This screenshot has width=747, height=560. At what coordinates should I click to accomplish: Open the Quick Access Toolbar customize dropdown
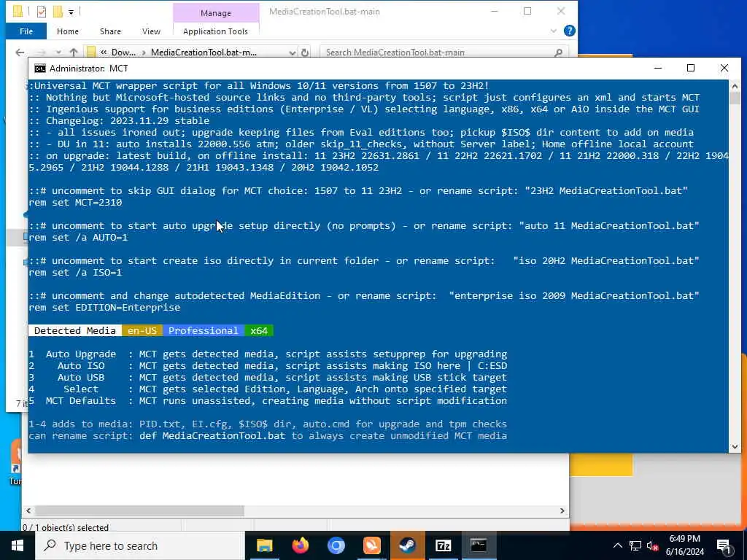pos(71,12)
